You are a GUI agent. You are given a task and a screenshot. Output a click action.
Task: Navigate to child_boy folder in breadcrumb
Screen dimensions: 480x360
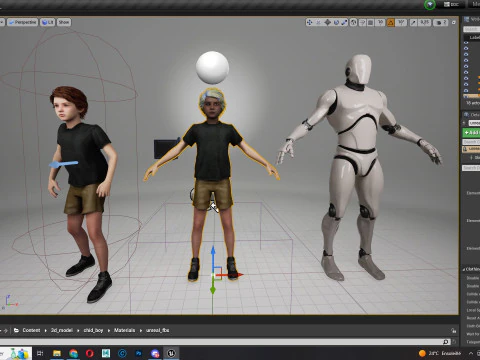click(x=93, y=330)
